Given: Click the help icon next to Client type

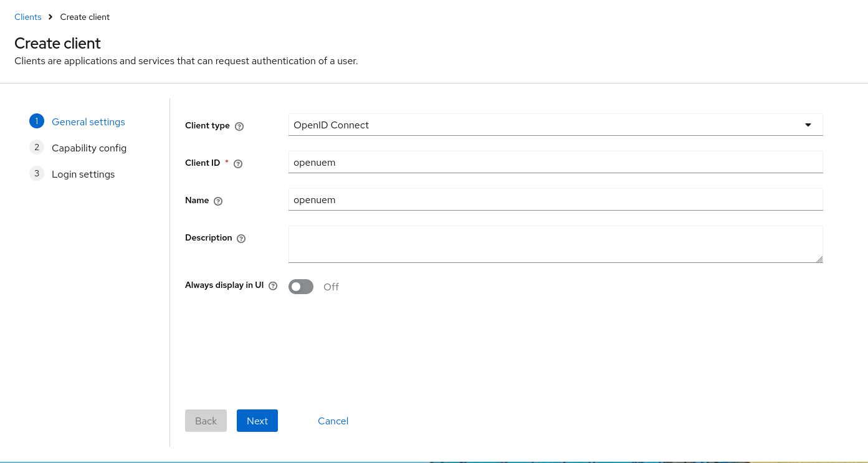Looking at the screenshot, I should click(239, 126).
